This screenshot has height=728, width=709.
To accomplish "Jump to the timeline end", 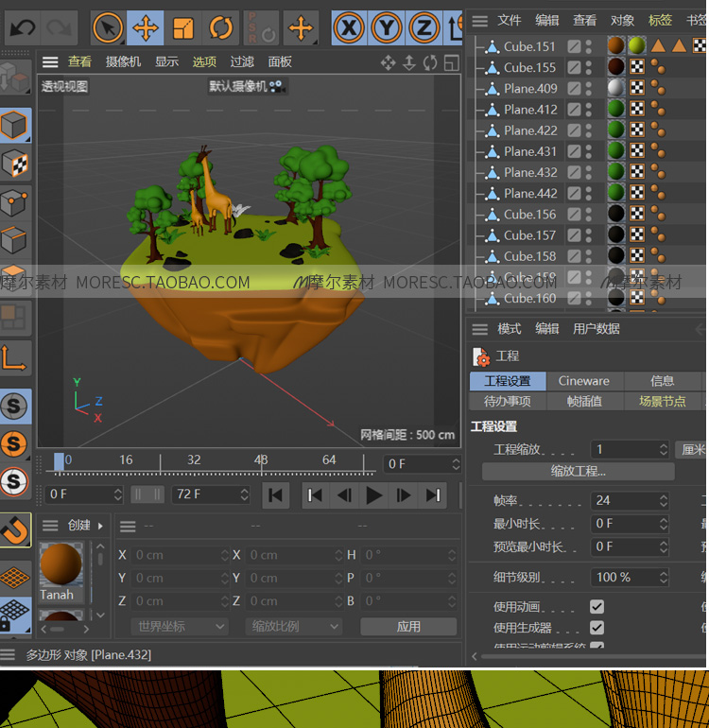I will point(433,494).
